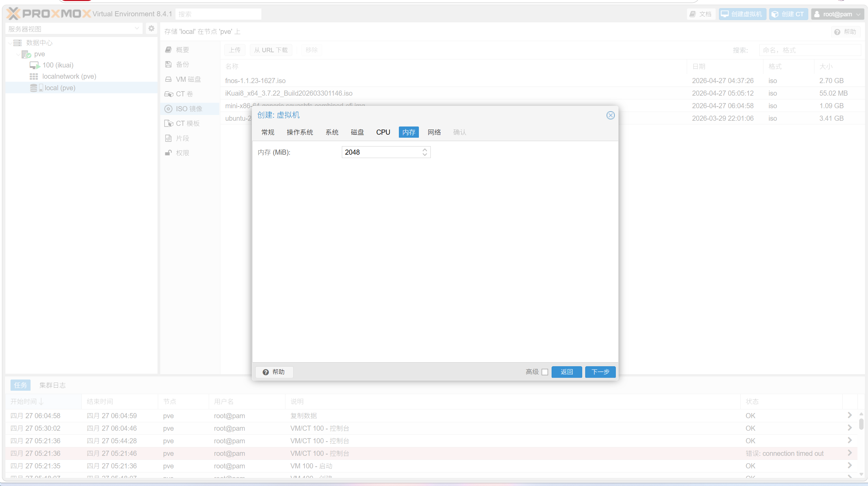Click the gear settings icon in server view
The image size is (868, 486).
pyautogui.click(x=151, y=28)
